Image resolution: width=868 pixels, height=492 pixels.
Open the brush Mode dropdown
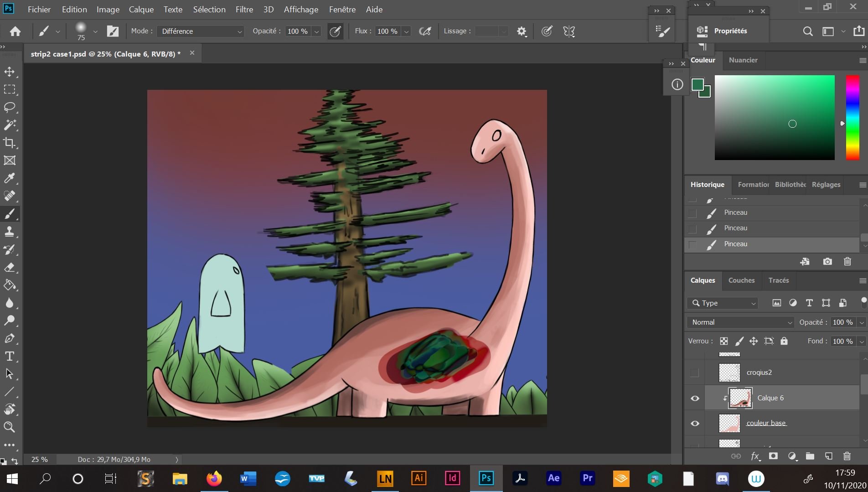click(x=201, y=31)
